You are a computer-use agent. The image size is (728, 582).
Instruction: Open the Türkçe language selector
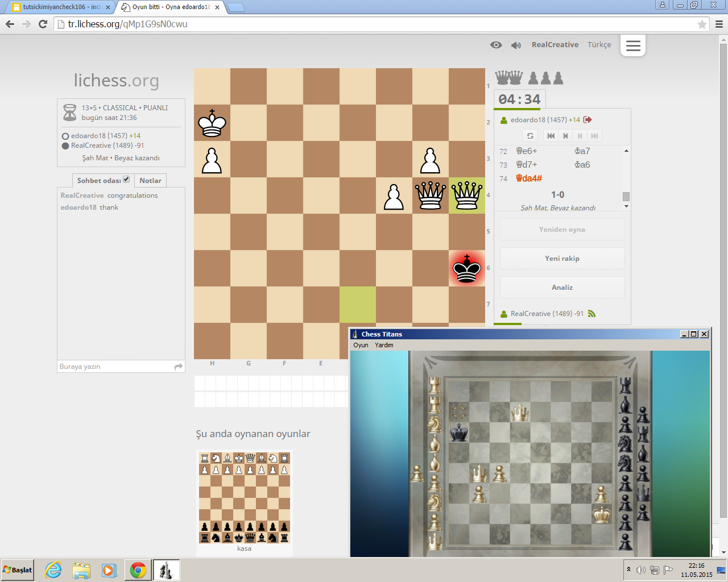599,45
